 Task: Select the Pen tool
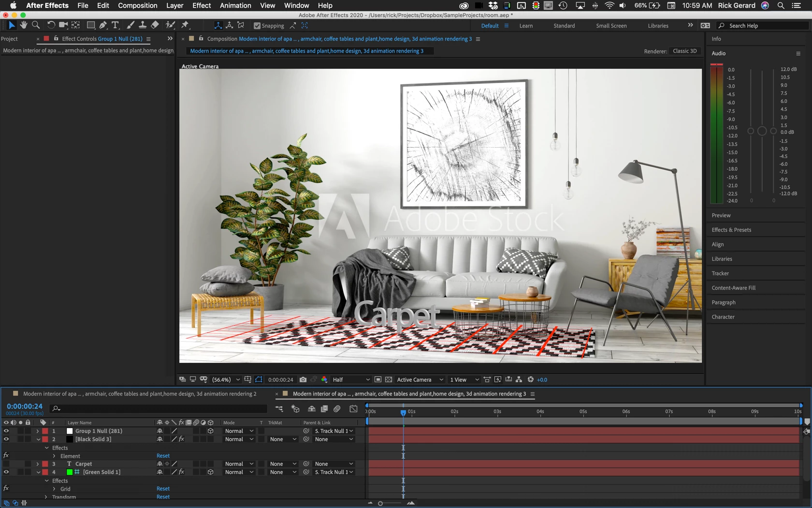pyautogui.click(x=103, y=25)
